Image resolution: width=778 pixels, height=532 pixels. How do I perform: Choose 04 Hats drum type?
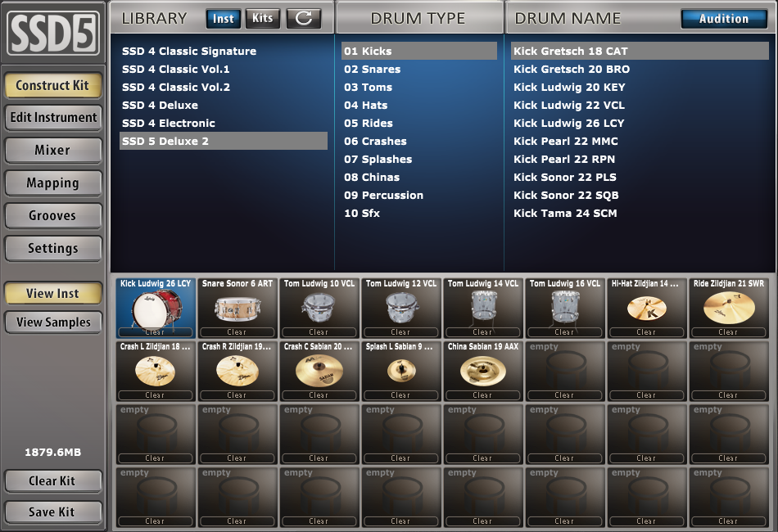(x=419, y=105)
